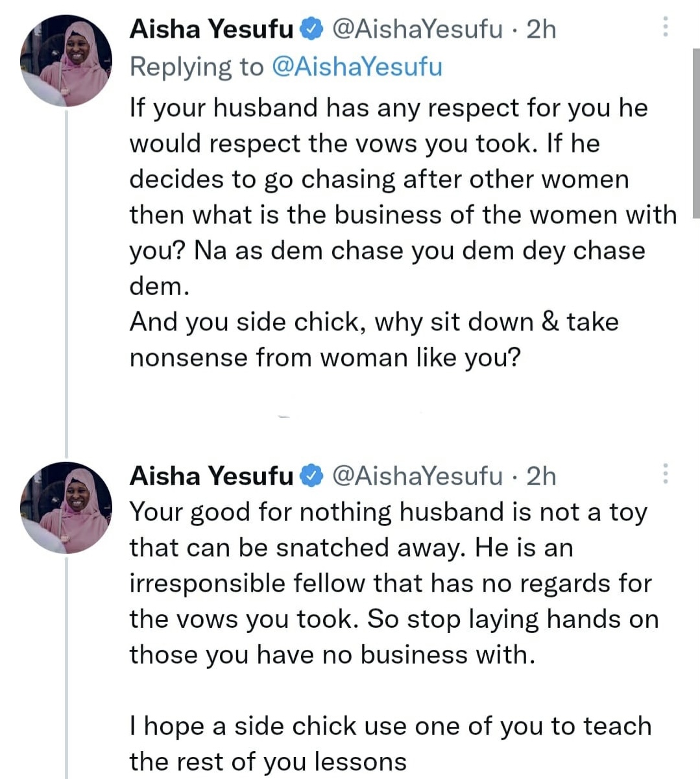Open the @AishaYesufu handle beside the first tweet's name
This screenshot has width=700, height=779.
(x=417, y=29)
